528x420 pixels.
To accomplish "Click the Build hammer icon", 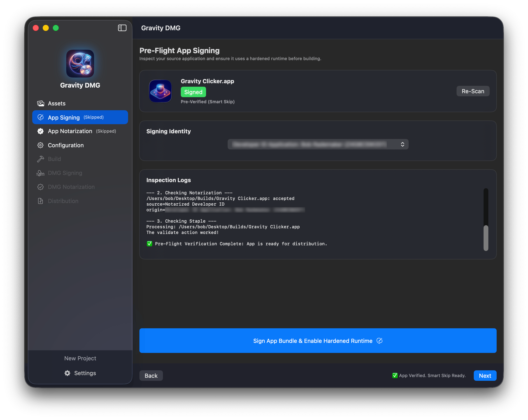I will pos(41,159).
